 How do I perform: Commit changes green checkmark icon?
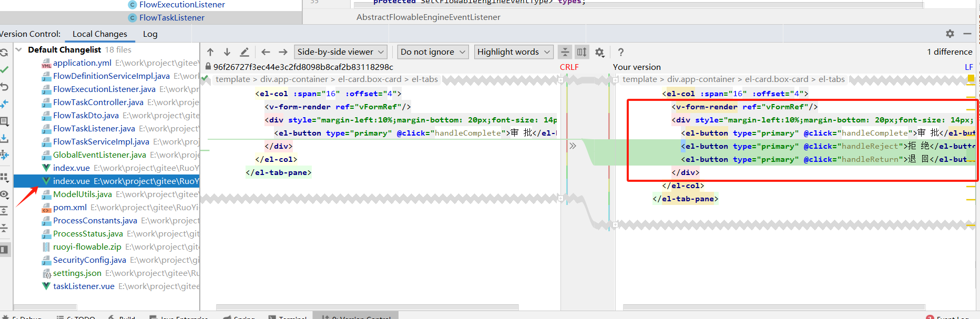click(x=4, y=69)
